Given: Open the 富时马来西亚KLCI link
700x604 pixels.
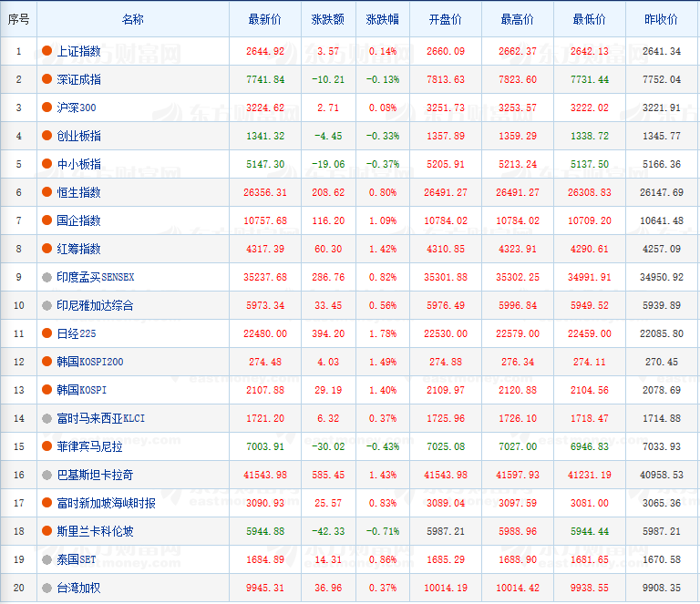Looking at the screenshot, I should (x=101, y=418).
